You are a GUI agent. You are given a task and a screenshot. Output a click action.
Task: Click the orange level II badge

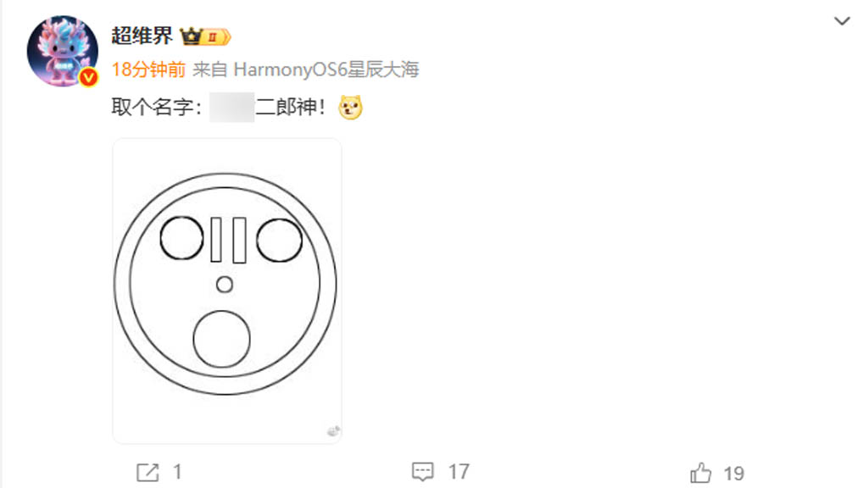point(216,37)
